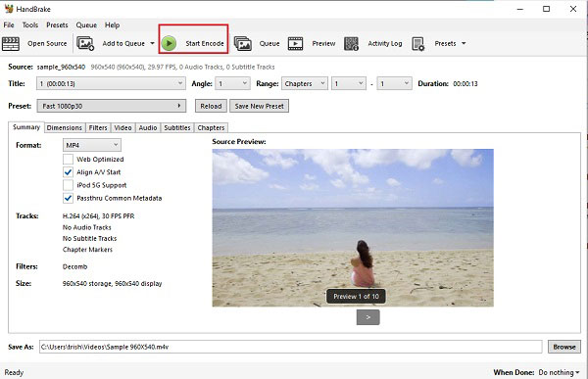Screen dimensions: 588x379
Task: Open the When Done dropdown set to Do nothing
Action: coord(559,372)
